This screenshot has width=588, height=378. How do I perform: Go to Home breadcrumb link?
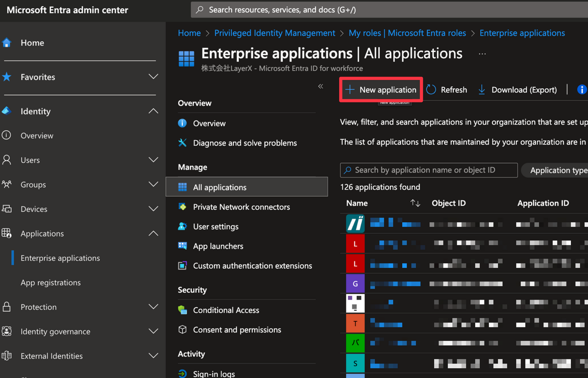[x=189, y=33]
